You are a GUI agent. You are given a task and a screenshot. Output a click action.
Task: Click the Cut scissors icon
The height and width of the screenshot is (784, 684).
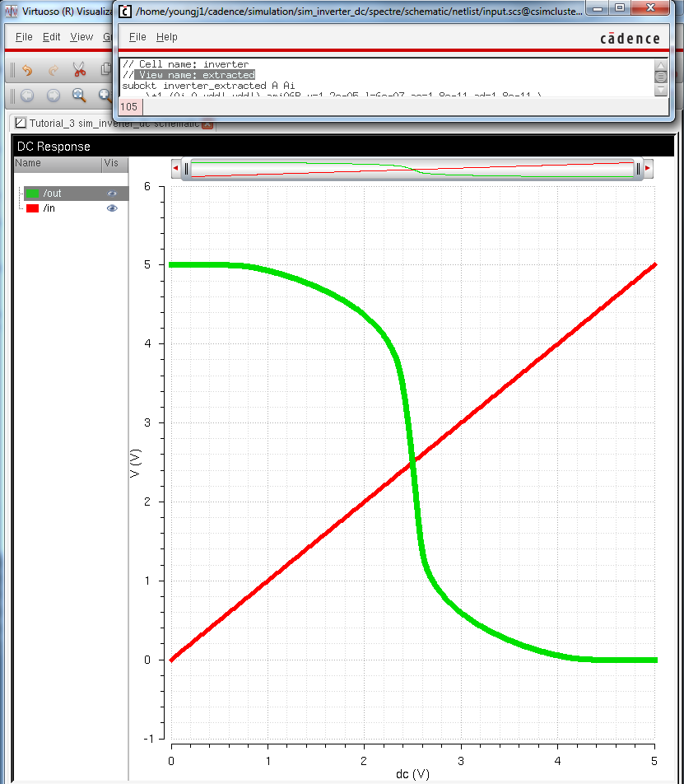(x=79, y=69)
